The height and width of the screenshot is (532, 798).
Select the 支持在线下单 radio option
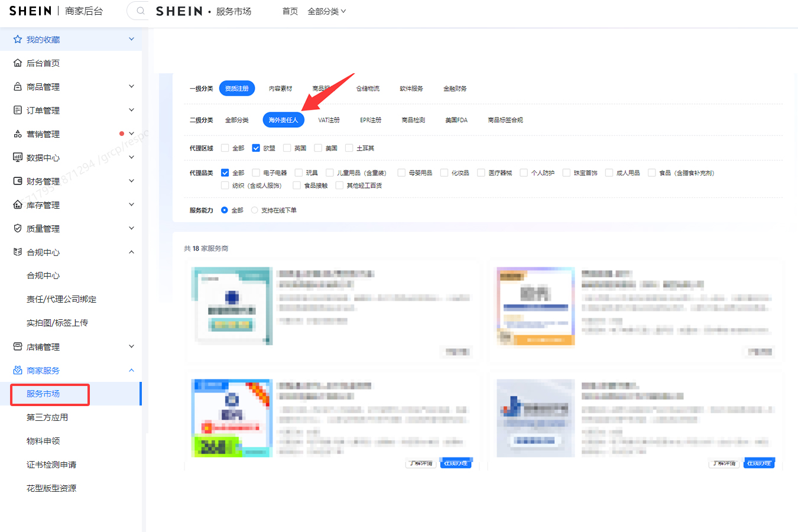point(255,210)
